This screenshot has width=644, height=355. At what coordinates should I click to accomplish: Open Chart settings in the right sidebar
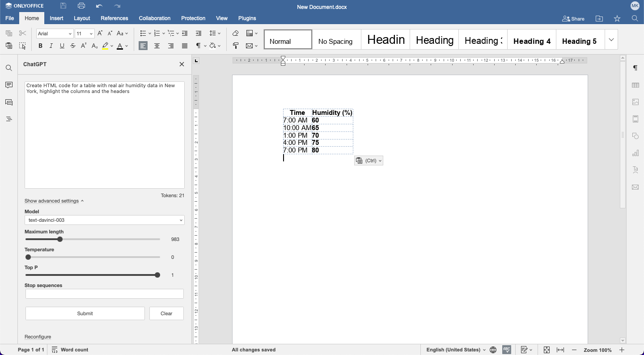(636, 152)
